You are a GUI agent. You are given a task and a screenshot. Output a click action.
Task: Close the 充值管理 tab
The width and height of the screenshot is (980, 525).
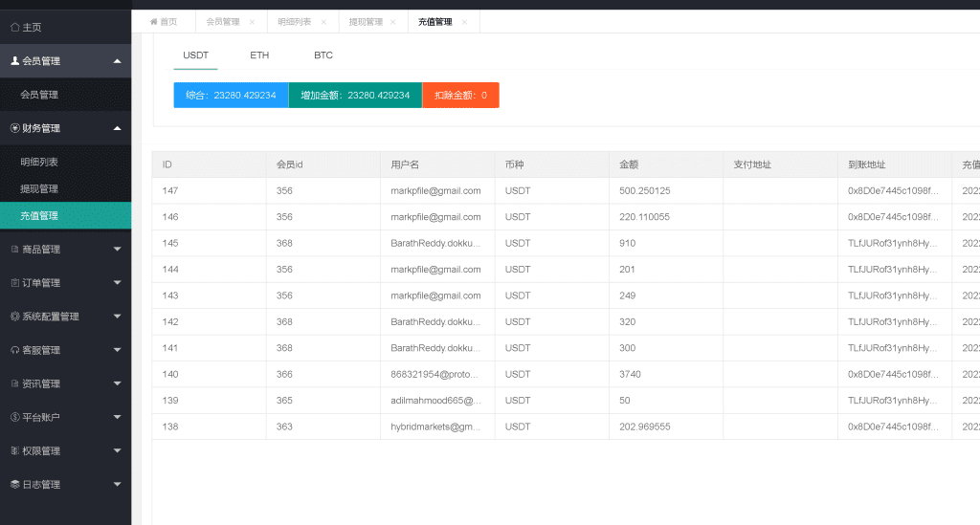[465, 22]
